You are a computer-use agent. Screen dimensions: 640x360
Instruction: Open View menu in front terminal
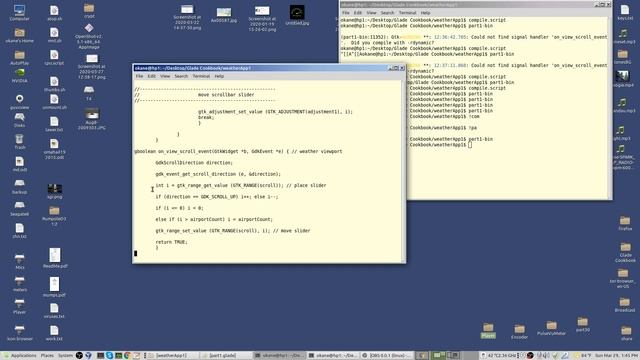165,76
